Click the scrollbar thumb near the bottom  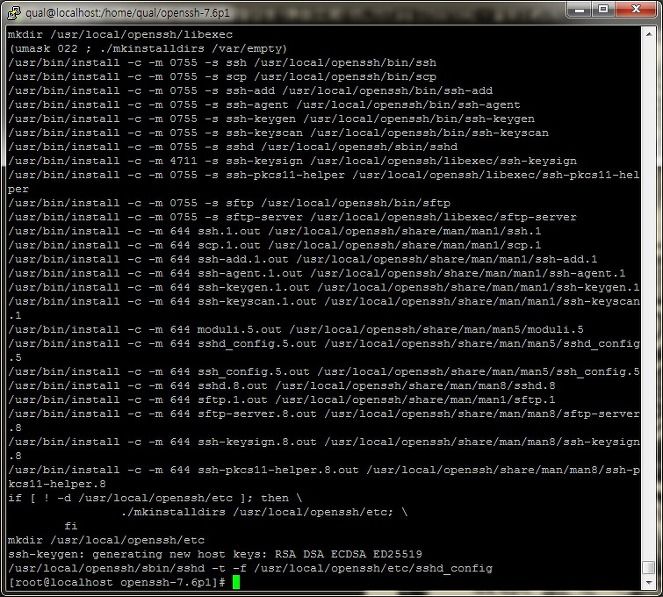point(649,567)
